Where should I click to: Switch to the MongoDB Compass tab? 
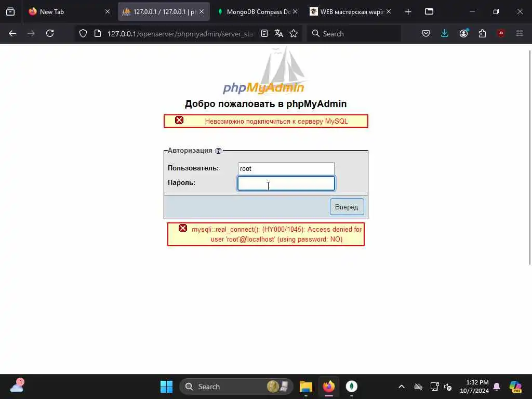point(258,11)
